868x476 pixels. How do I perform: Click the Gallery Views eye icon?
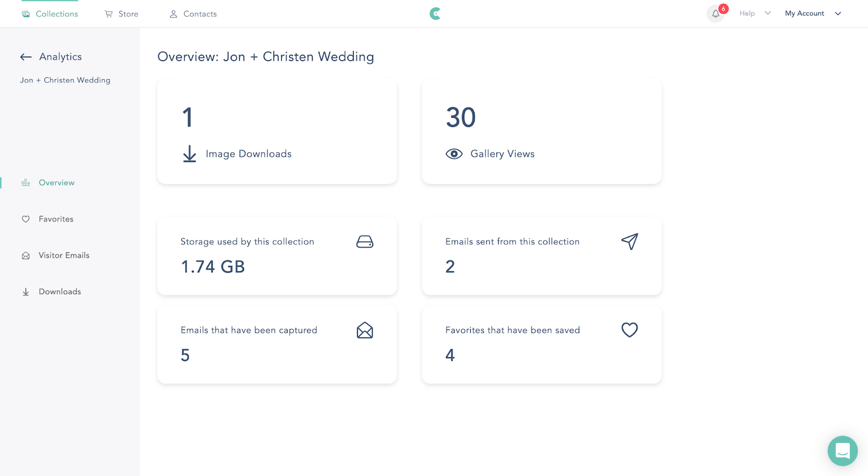pyautogui.click(x=454, y=154)
